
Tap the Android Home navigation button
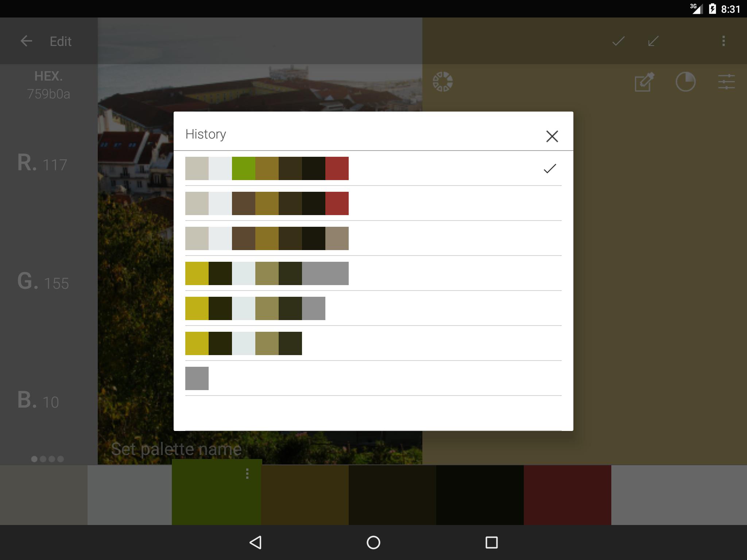click(373, 542)
